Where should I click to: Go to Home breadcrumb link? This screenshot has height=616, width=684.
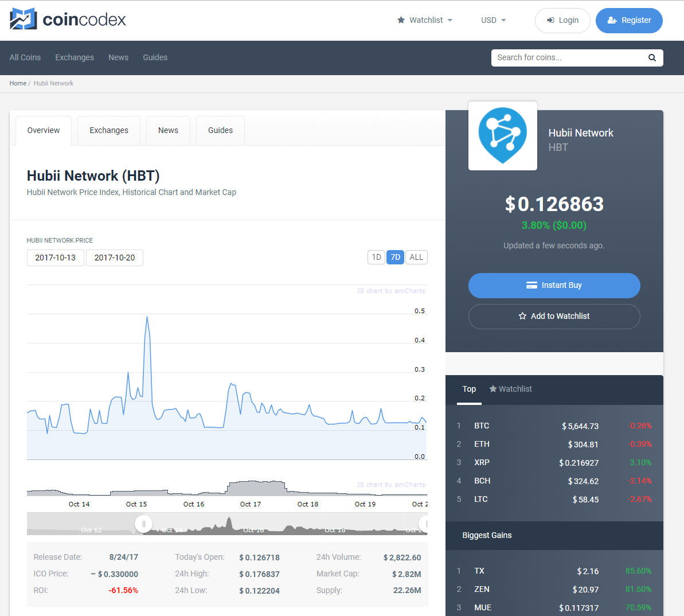tap(18, 83)
